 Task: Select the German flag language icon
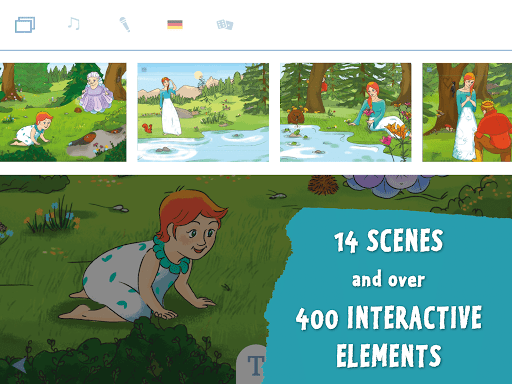175,24
